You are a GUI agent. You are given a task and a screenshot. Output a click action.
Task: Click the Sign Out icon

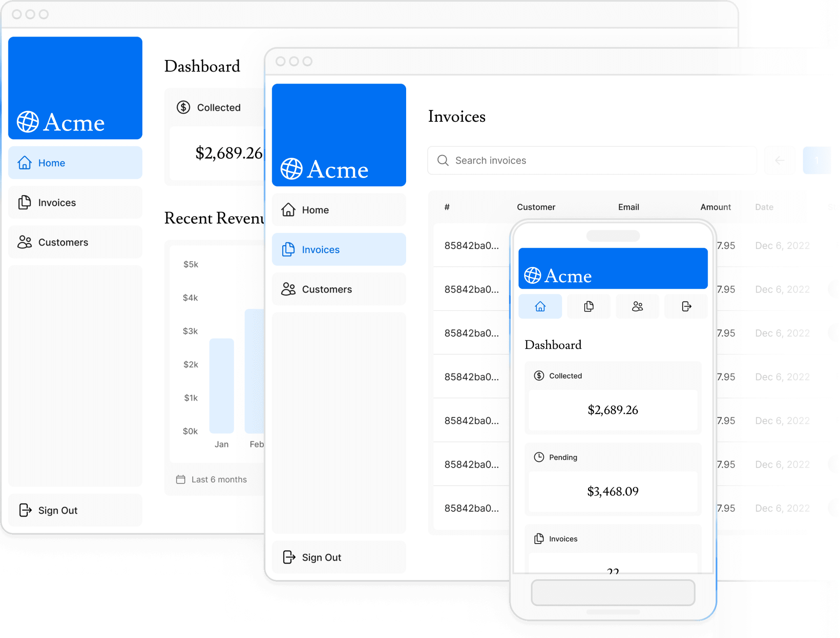point(25,509)
